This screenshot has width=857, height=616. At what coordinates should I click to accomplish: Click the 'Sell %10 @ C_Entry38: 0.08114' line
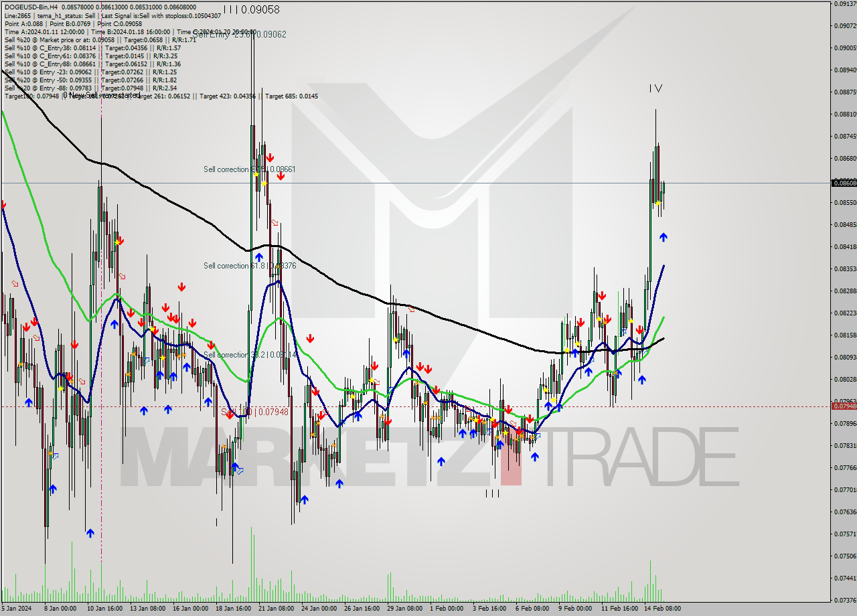tap(92, 48)
